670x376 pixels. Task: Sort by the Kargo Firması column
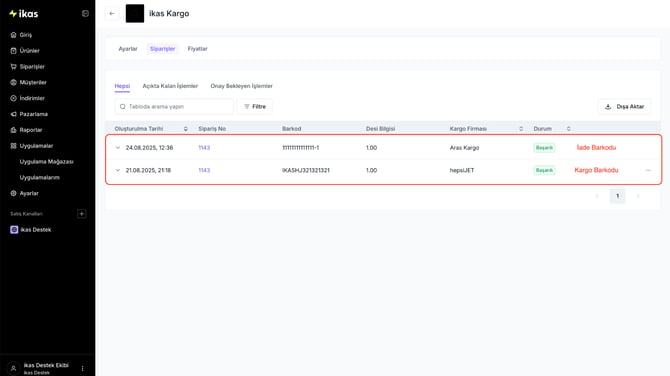(521, 129)
